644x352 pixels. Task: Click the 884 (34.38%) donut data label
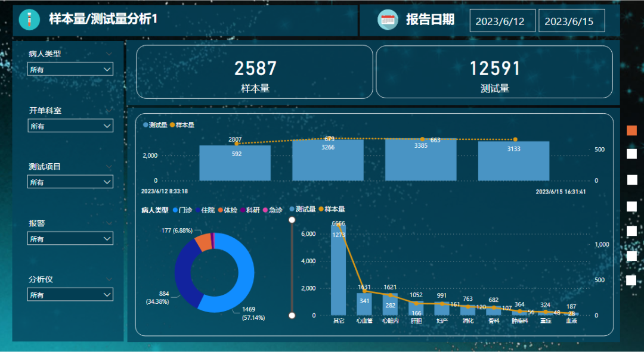[158, 298]
